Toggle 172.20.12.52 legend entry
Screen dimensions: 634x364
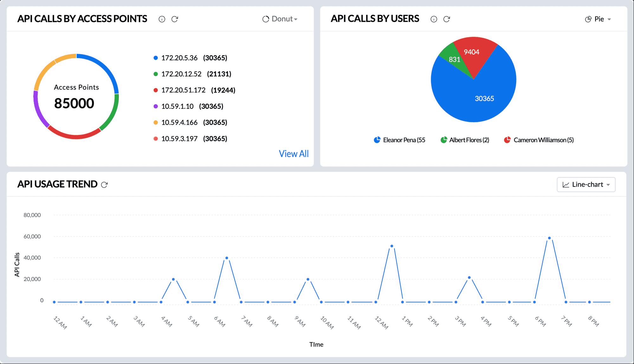point(181,74)
